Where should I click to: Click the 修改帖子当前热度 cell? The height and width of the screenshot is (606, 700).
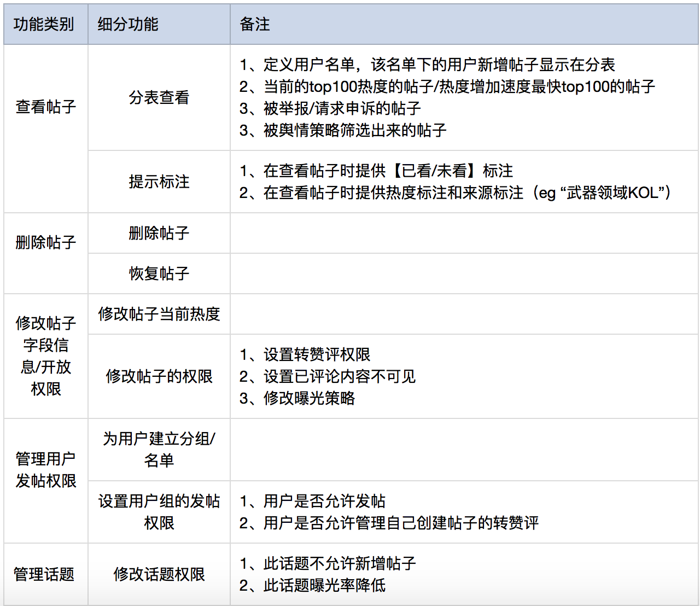(159, 314)
